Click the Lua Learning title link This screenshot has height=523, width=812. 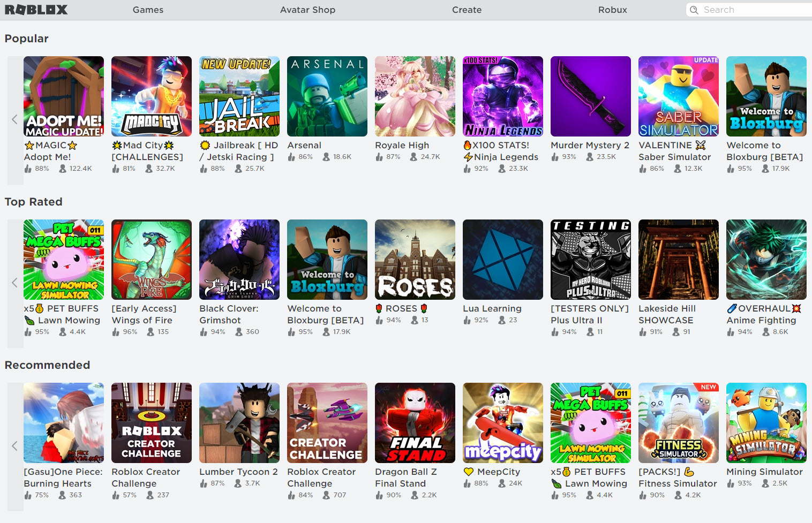[492, 308]
